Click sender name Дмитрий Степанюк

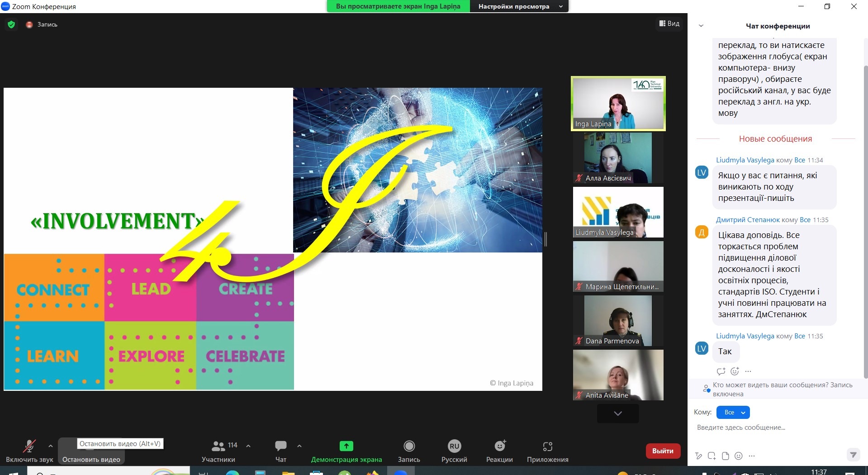click(748, 220)
